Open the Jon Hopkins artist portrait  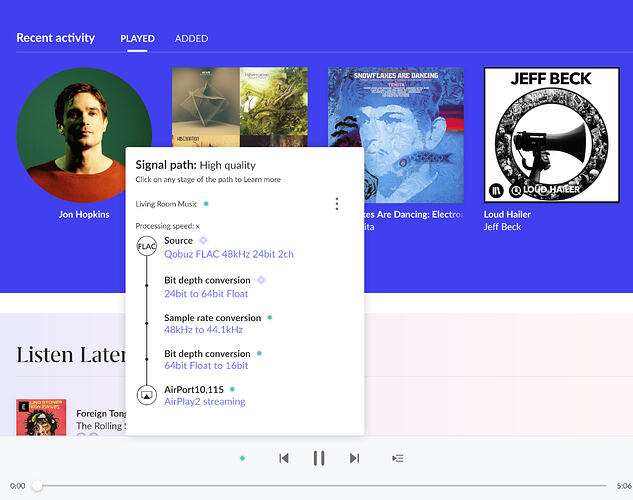click(x=84, y=135)
